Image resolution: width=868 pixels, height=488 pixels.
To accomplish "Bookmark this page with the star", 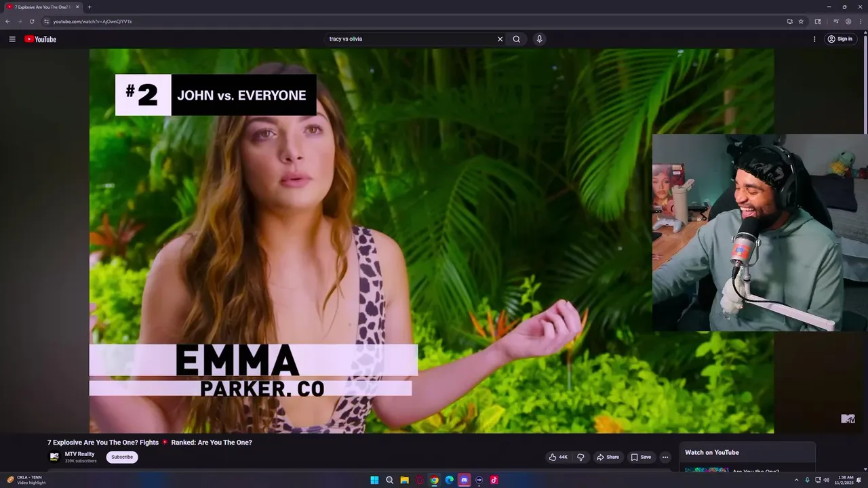I will tap(801, 21).
